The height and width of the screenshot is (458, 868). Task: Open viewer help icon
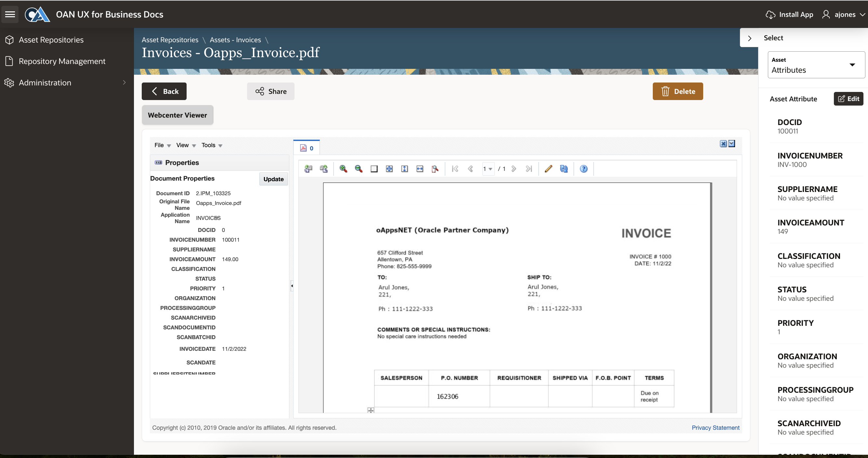[584, 169]
